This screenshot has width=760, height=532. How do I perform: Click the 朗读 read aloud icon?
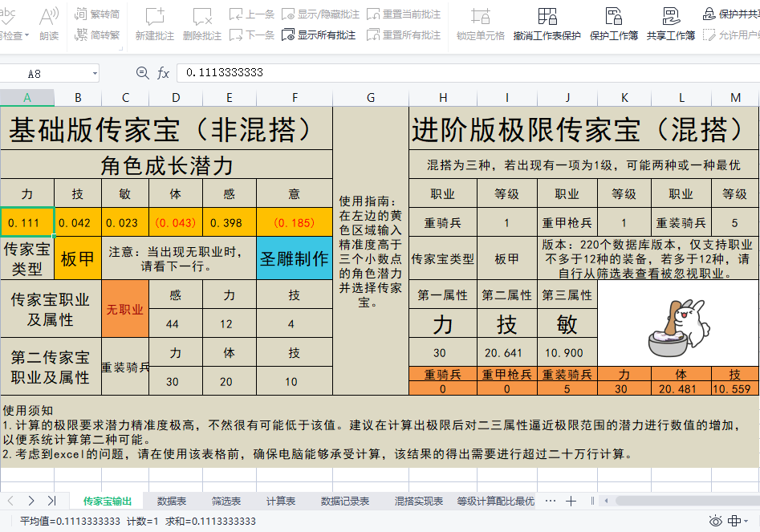point(49,17)
